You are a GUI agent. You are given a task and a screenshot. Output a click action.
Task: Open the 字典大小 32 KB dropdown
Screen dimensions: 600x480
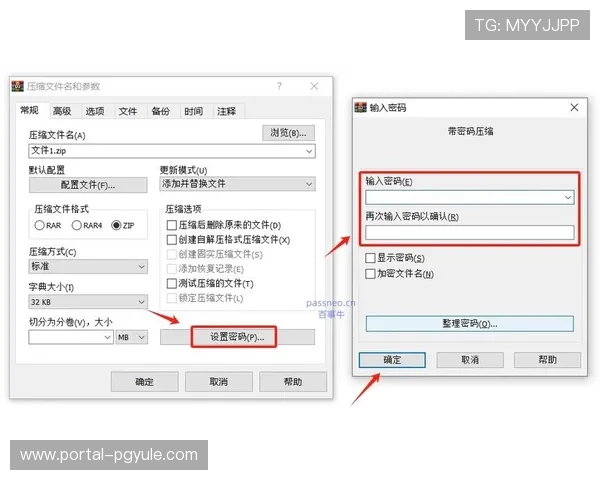pos(88,302)
